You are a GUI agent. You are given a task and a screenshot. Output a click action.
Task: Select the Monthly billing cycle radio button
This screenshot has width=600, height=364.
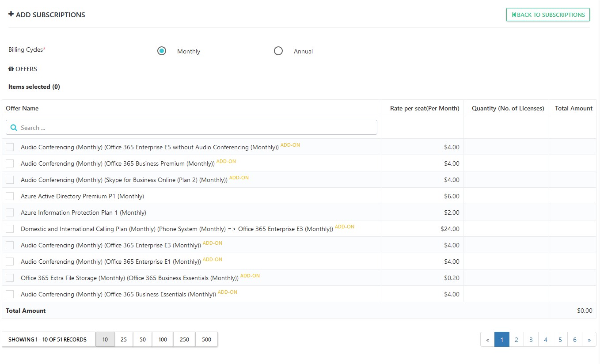point(162,51)
